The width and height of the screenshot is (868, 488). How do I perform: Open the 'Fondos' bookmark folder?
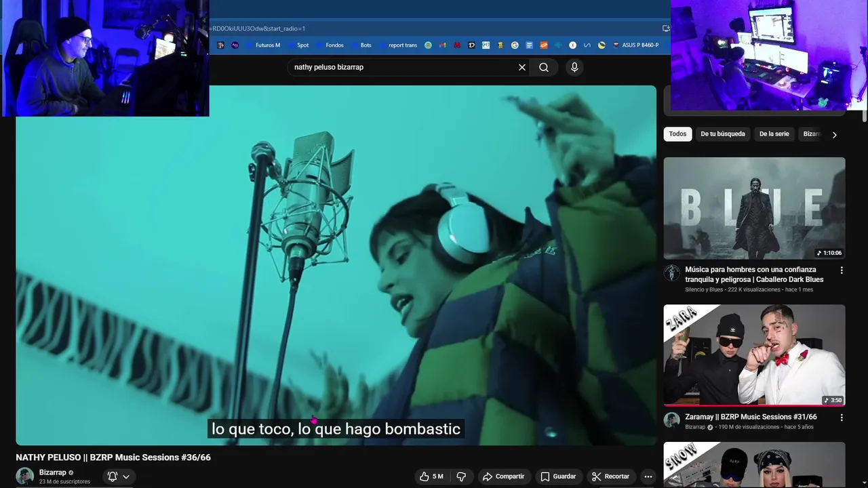coord(330,45)
